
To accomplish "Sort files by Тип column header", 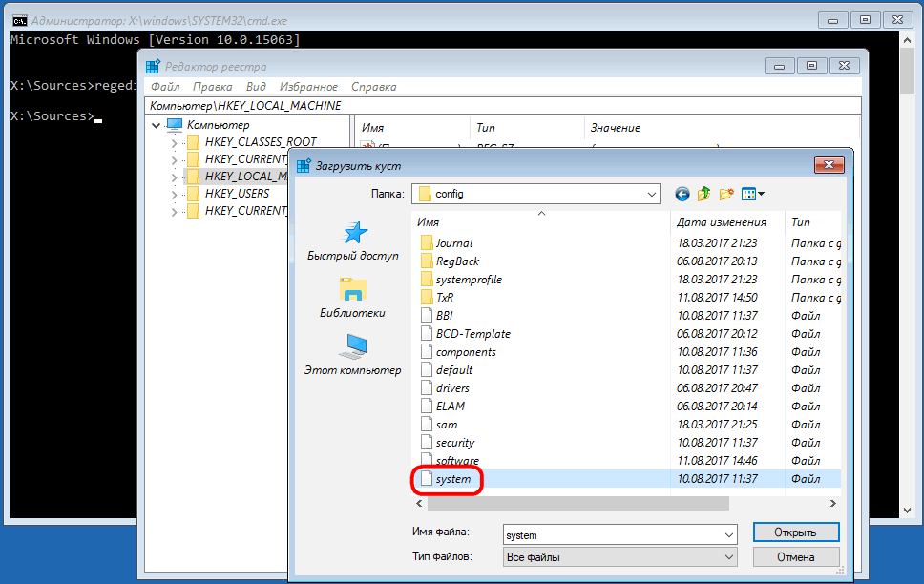I will (813, 222).
